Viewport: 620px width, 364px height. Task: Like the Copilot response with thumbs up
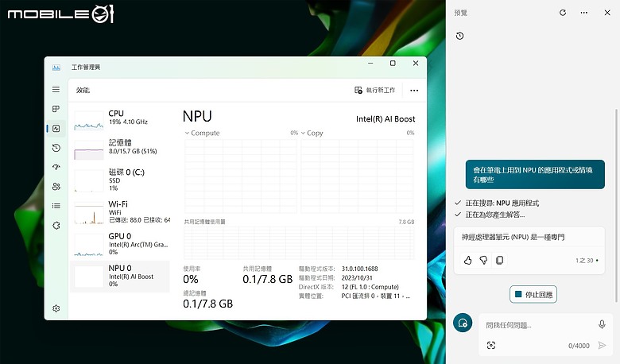(467, 261)
